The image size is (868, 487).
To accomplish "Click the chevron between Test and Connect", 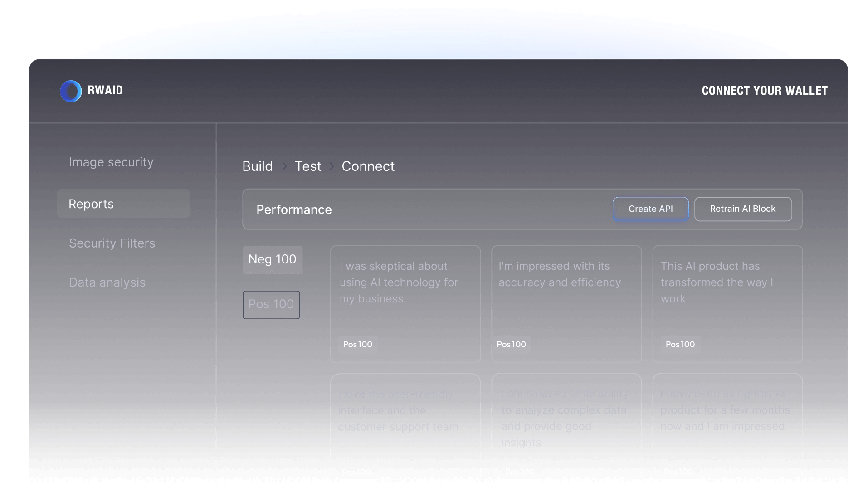I will [x=332, y=166].
